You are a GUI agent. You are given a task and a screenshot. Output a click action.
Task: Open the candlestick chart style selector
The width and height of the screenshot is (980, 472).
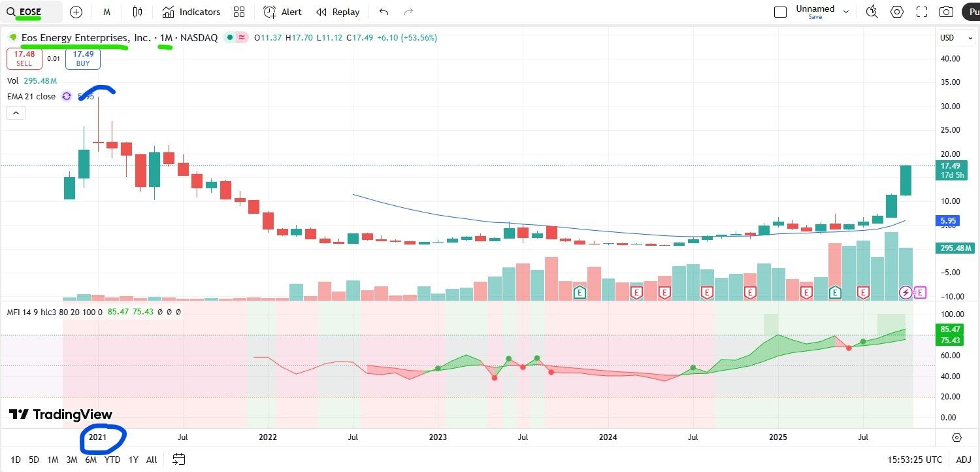(137, 12)
